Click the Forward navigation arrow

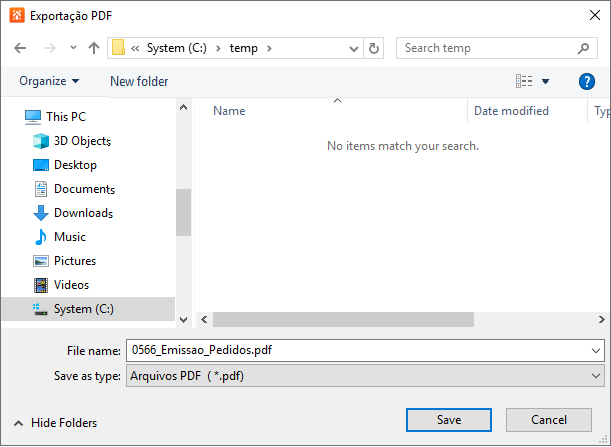tap(49, 48)
